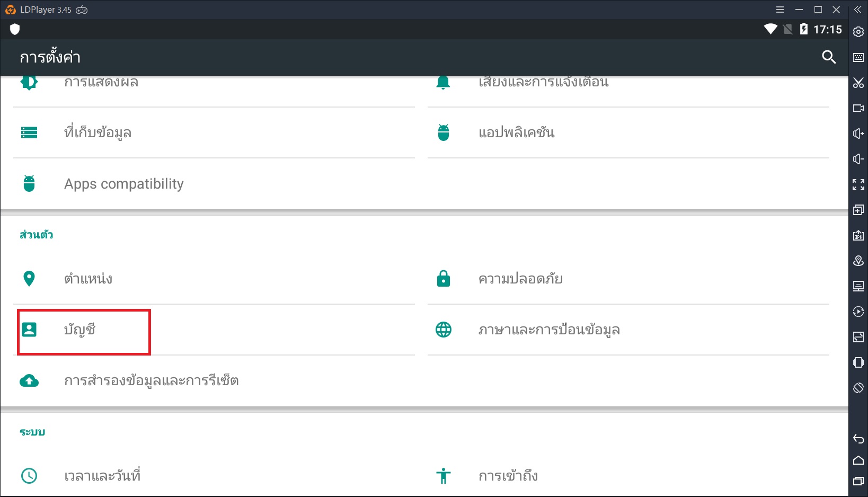
Task: Increase volume using the volume-up icon
Action: (858, 134)
